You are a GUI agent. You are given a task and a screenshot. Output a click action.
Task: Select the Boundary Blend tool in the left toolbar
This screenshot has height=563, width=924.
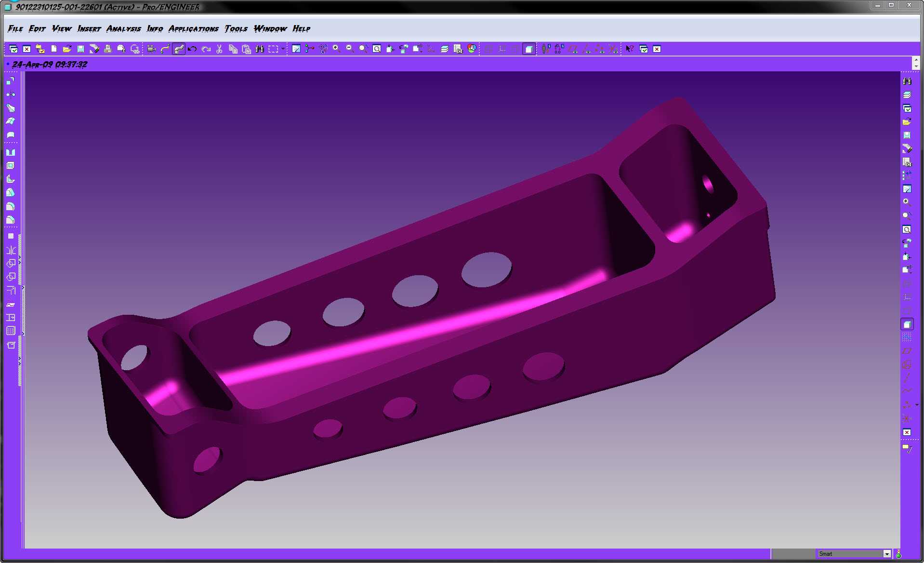(x=11, y=121)
